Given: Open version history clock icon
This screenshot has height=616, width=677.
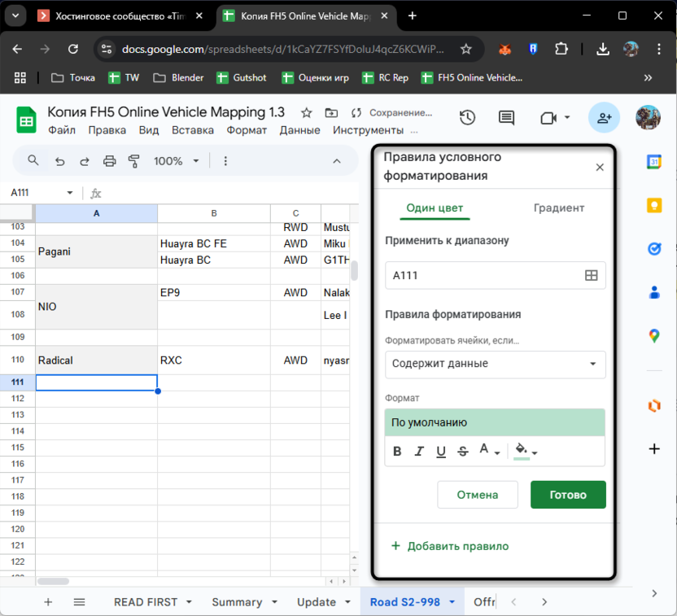Looking at the screenshot, I should coord(467,118).
